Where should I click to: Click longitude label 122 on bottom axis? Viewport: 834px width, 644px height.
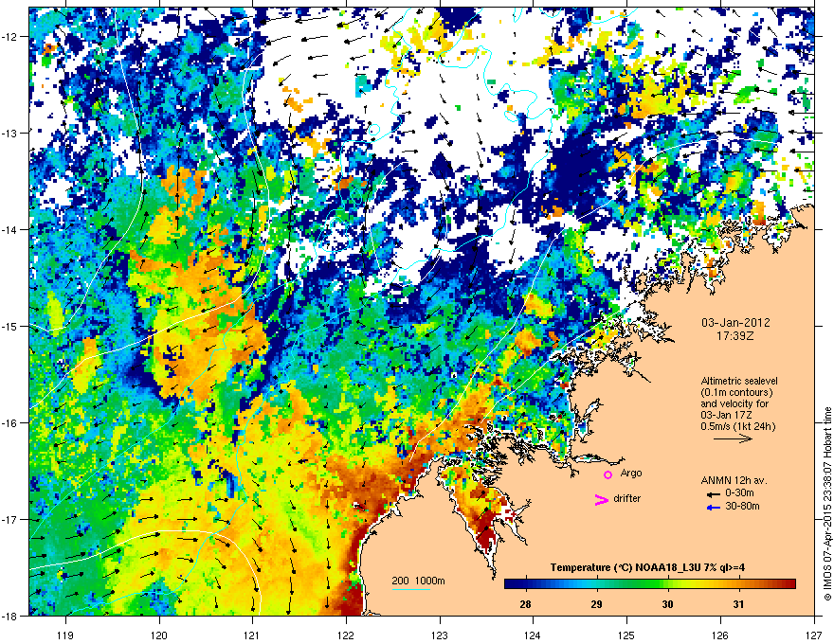click(x=346, y=635)
